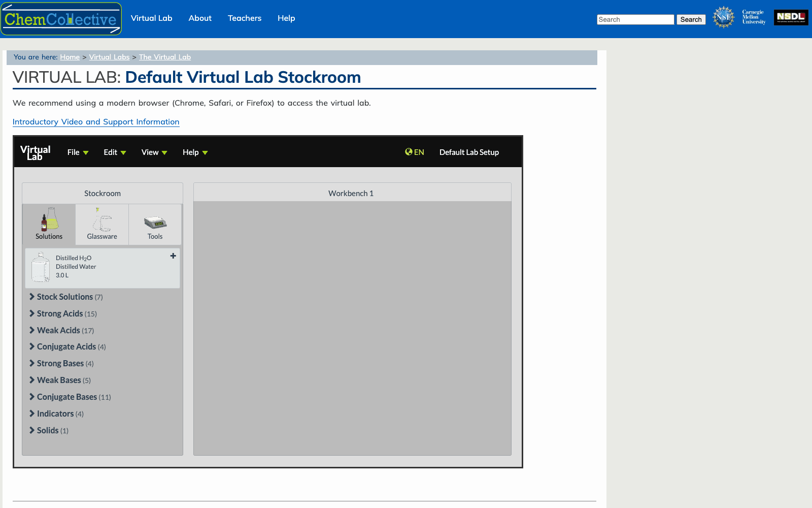
Task: Add Distilled Water using the plus icon
Action: click(173, 256)
